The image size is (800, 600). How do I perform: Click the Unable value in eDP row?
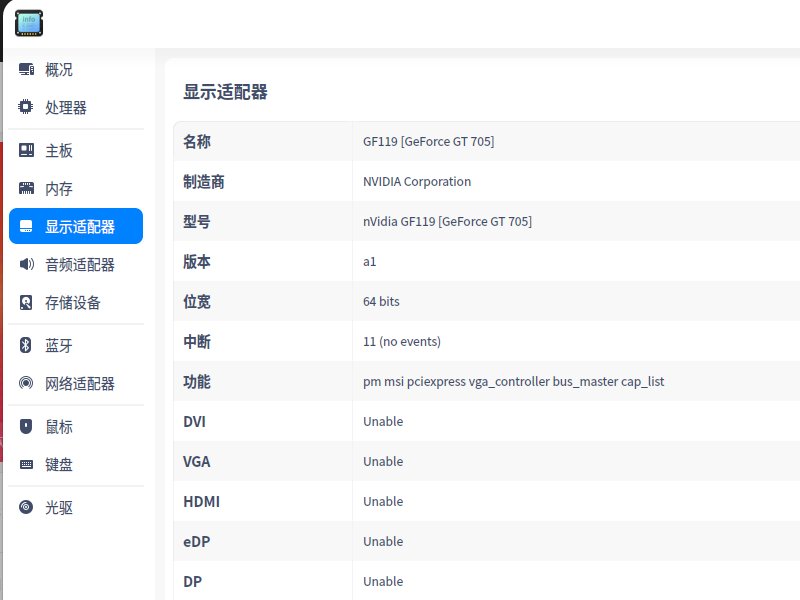(383, 541)
